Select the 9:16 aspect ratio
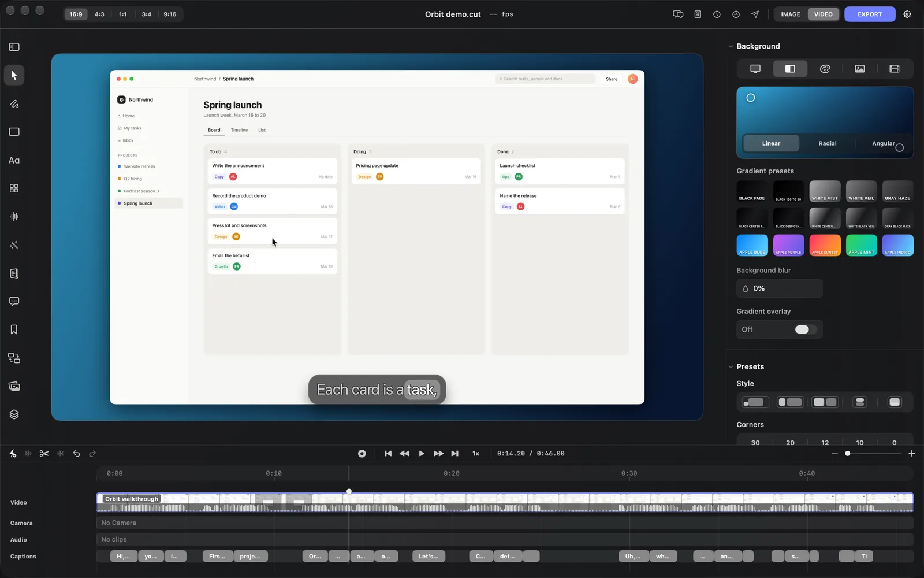Image resolution: width=924 pixels, height=578 pixels. coord(170,14)
